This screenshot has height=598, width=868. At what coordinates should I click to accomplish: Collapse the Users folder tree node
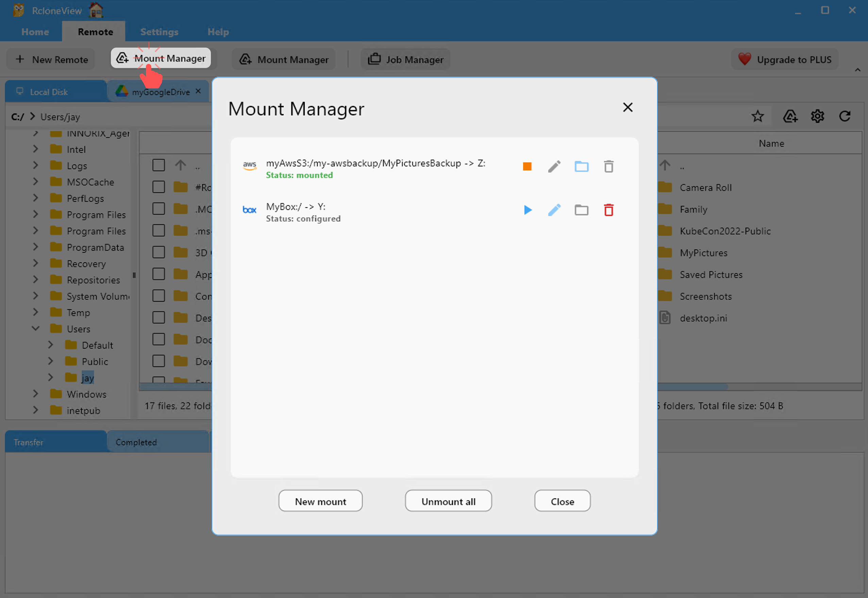[x=36, y=329]
